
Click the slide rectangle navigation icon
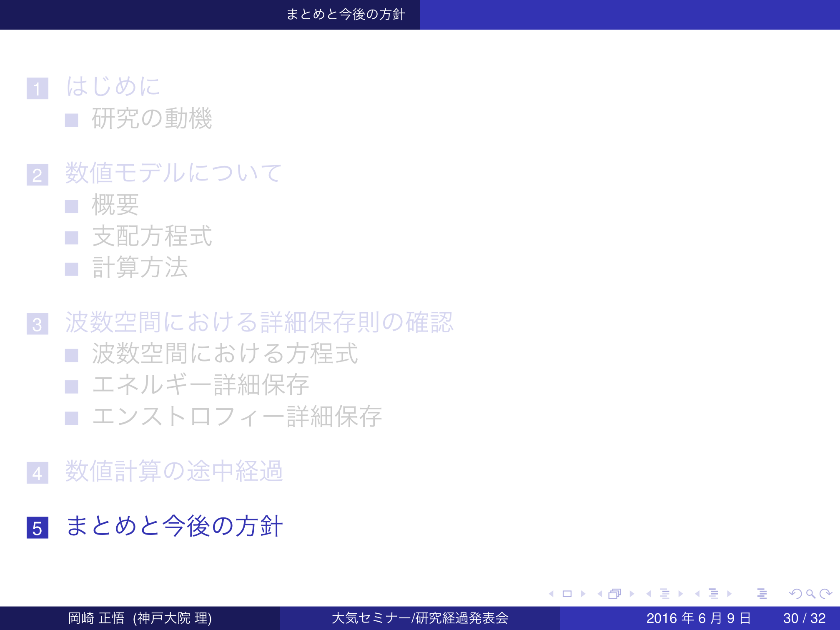567,594
